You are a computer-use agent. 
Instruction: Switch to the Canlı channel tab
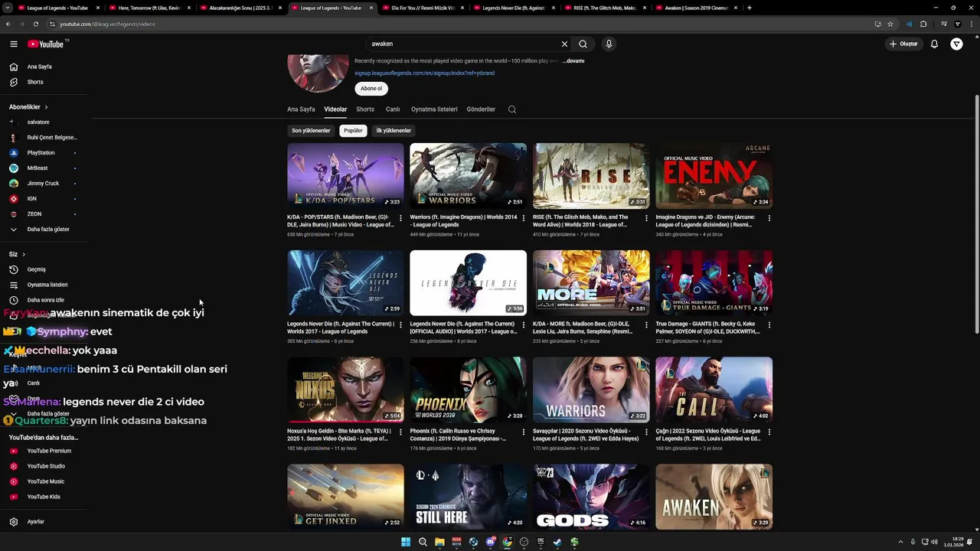tap(393, 109)
